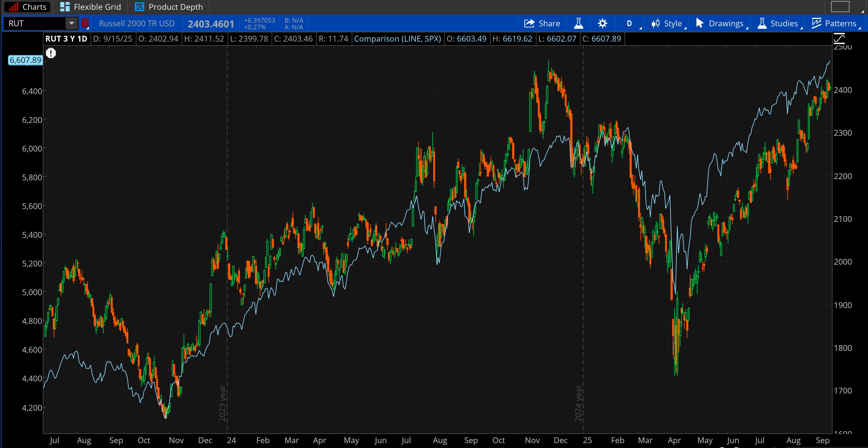
Task: Click the H: 2411.52 high value
Action: coord(204,39)
